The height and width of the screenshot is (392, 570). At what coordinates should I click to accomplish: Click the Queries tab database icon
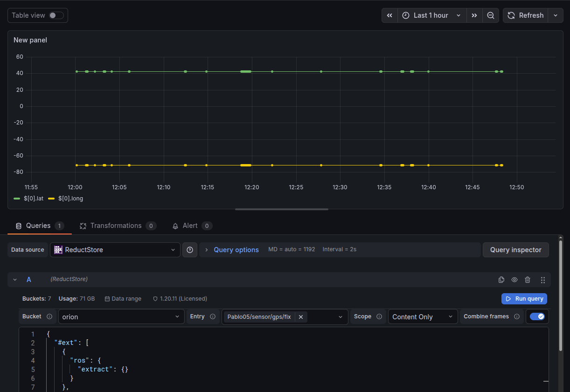pyautogui.click(x=19, y=226)
